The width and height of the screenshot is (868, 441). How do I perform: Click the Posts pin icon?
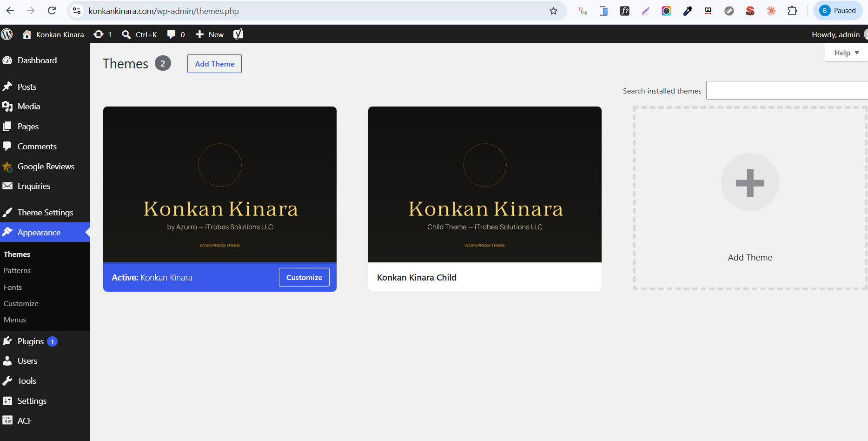[x=7, y=87]
